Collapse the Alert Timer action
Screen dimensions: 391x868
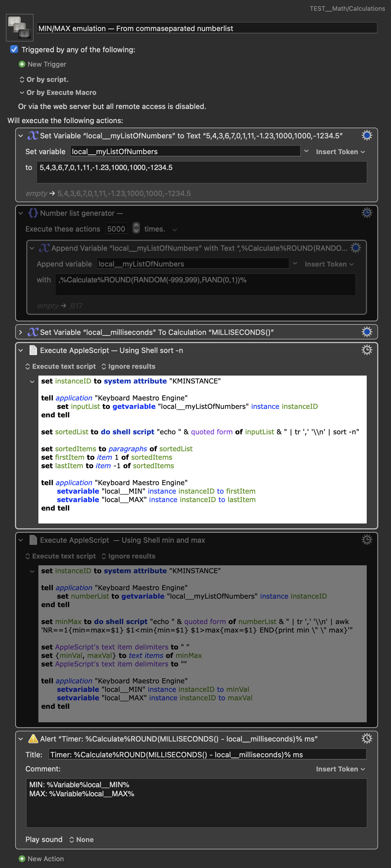tap(21, 739)
